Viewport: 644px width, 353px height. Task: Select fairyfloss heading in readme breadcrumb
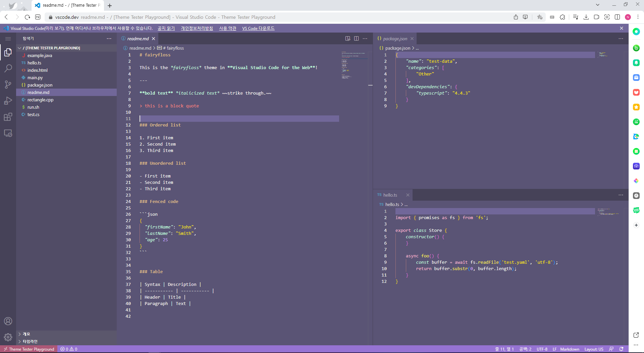[x=171, y=48]
